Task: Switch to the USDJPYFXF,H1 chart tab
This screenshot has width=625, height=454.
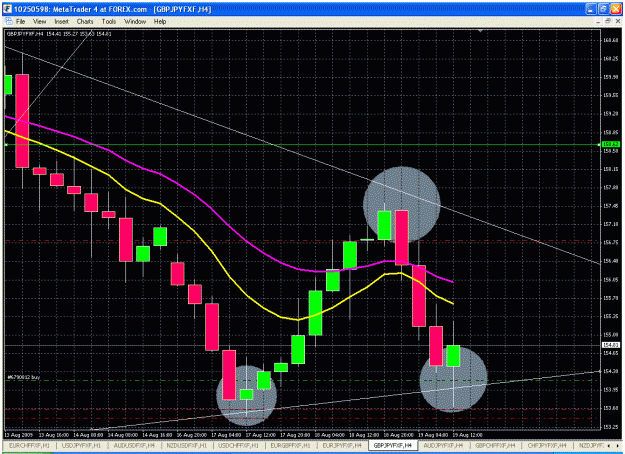Action: tap(82, 445)
